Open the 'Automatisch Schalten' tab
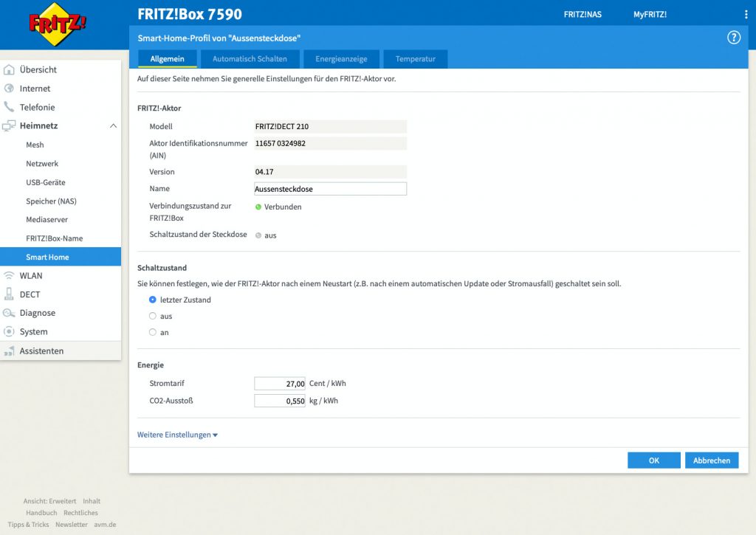Screen dimensions: 756x535 coord(250,59)
